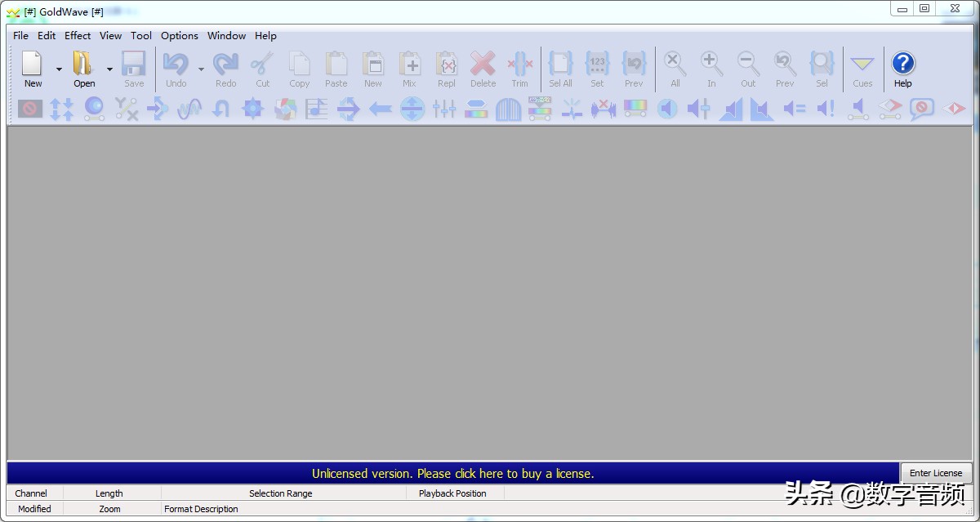
Task: Click the zoom All magnifier icon
Action: coord(675,69)
